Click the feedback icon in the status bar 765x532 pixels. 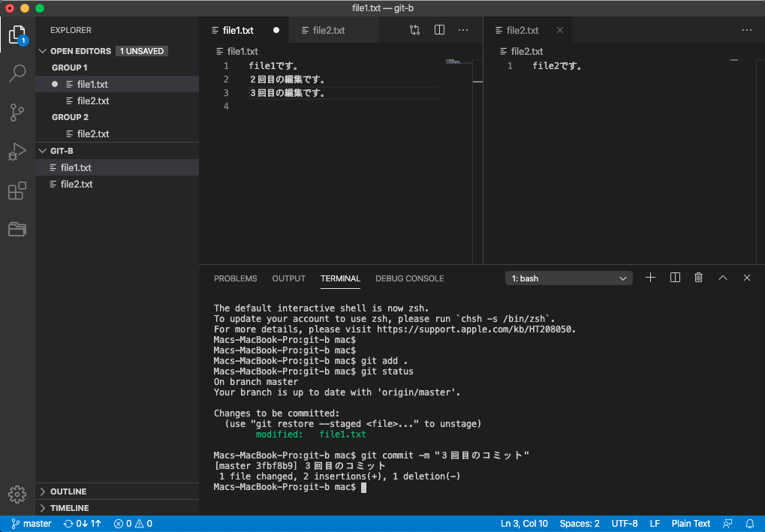pos(727,524)
